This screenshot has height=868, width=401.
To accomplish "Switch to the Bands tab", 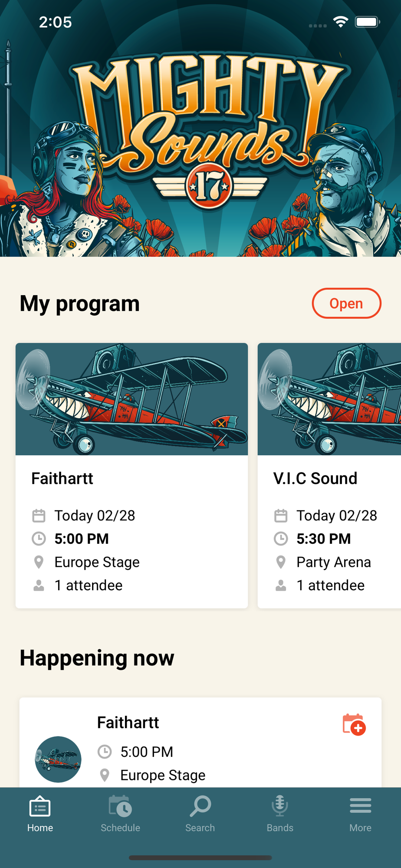I will click(280, 807).
